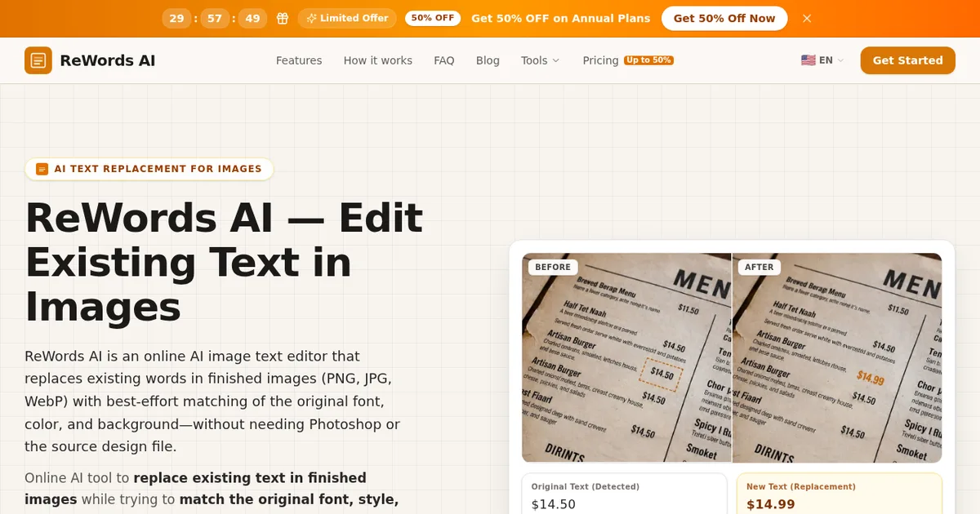Click the ReWords AI logo icon
The height and width of the screenshot is (514, 980).
pyautogui.click(x=38, y=60)
